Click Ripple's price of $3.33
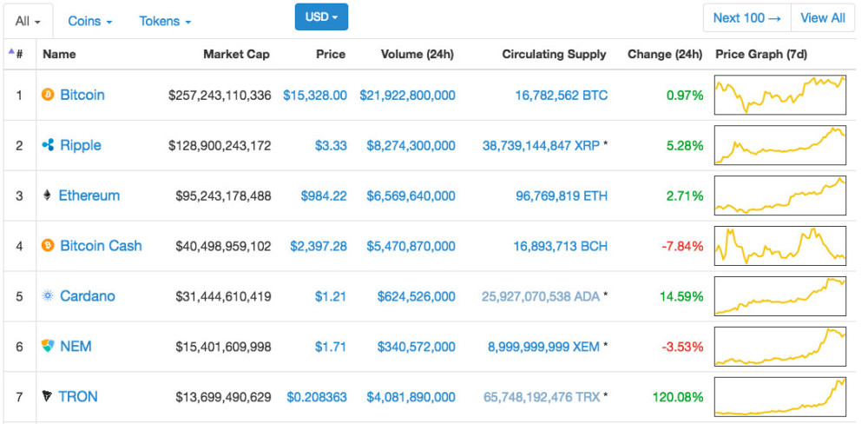Viewport: 868px width, 424px height. (331, 145)
